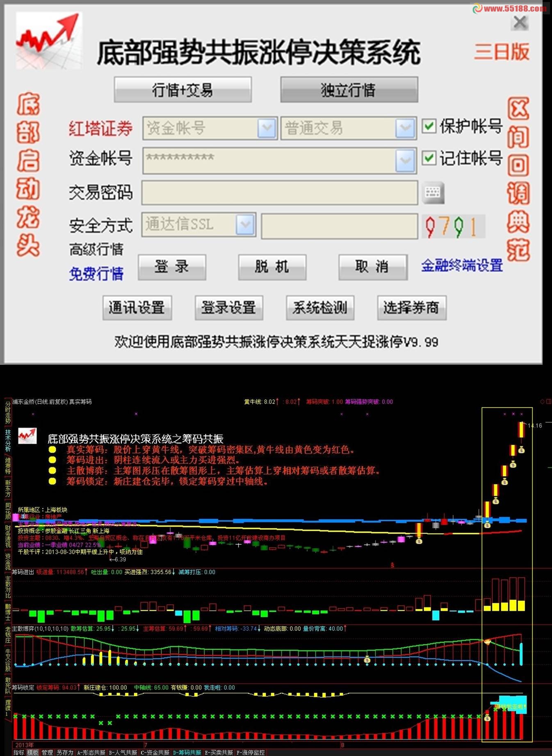Screen dimensions: 552x756
Task: Expand the 普通交易 dropdown
Action: [405, 128]
